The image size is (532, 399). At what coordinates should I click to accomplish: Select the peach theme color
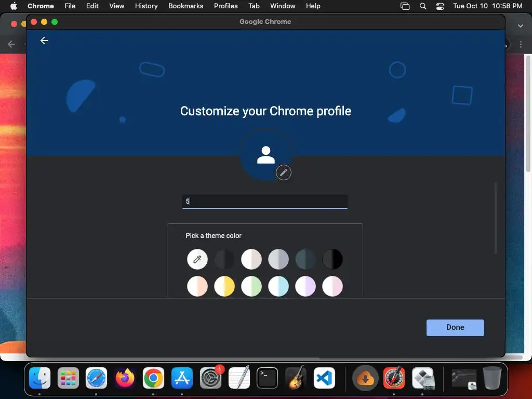[x=197, y=286]
